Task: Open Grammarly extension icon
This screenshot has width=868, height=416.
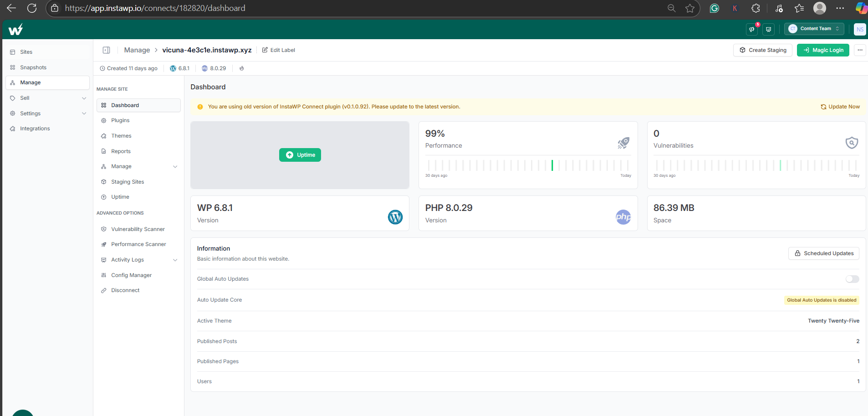Action: coord(715,8)
